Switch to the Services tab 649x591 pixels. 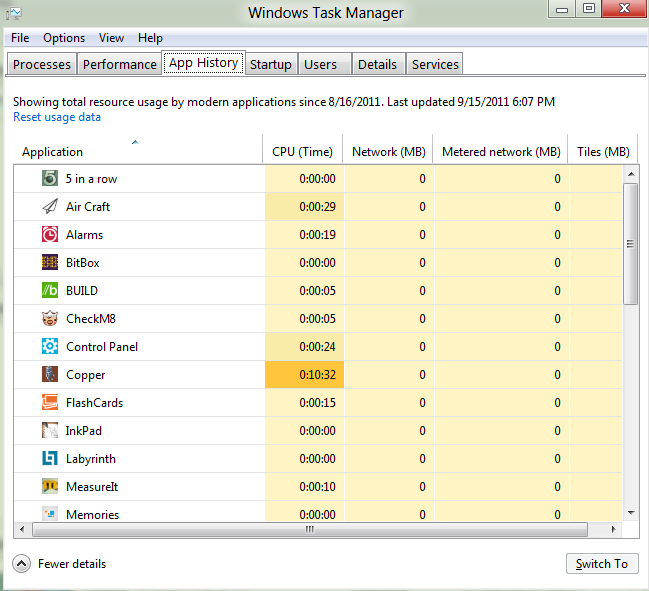tap(435, 64)
